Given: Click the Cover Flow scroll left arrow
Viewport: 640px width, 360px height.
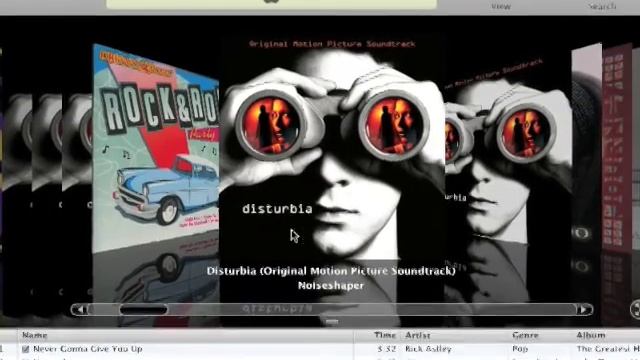Looking at the screenshot, I should click(80, 310).
